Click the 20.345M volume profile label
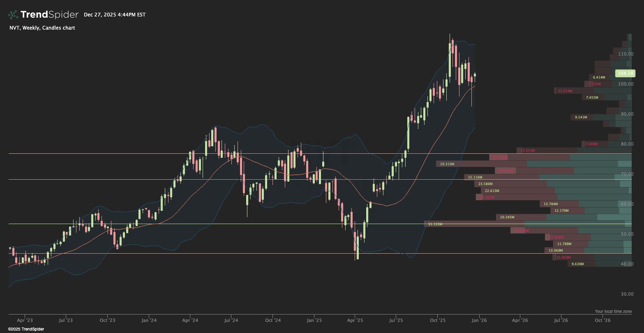 tap(507, 217)
